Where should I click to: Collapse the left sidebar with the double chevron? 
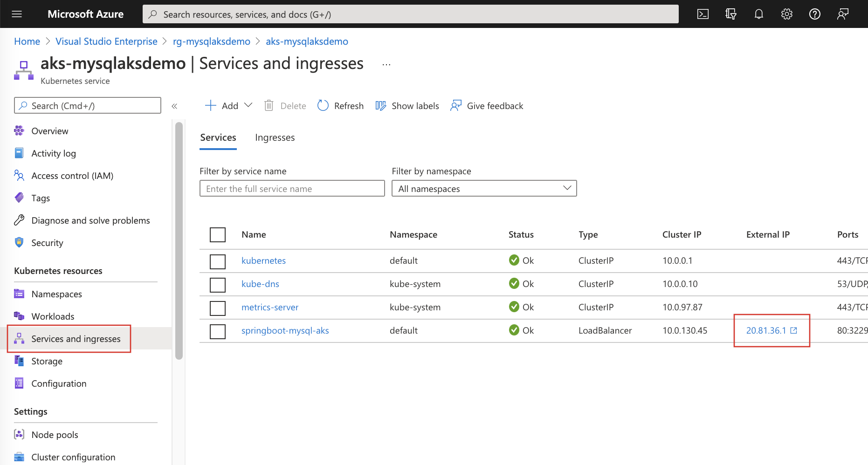pyautogui.click(x=175, y=106)
